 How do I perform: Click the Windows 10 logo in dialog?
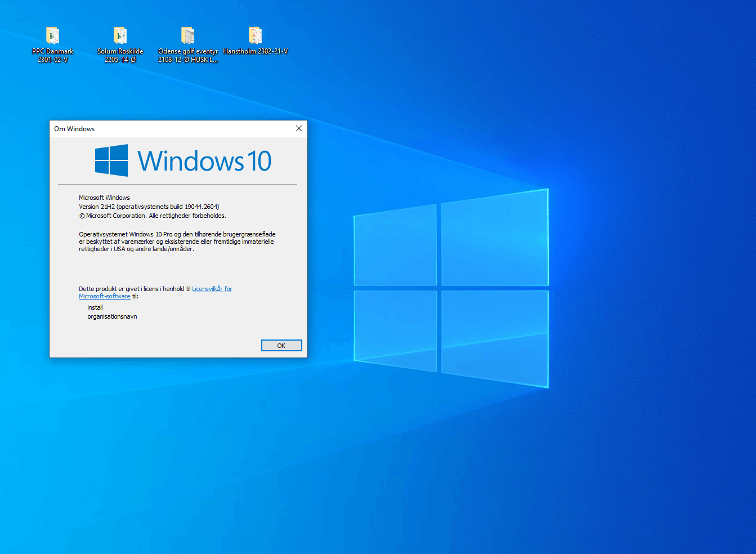point(184,160)
